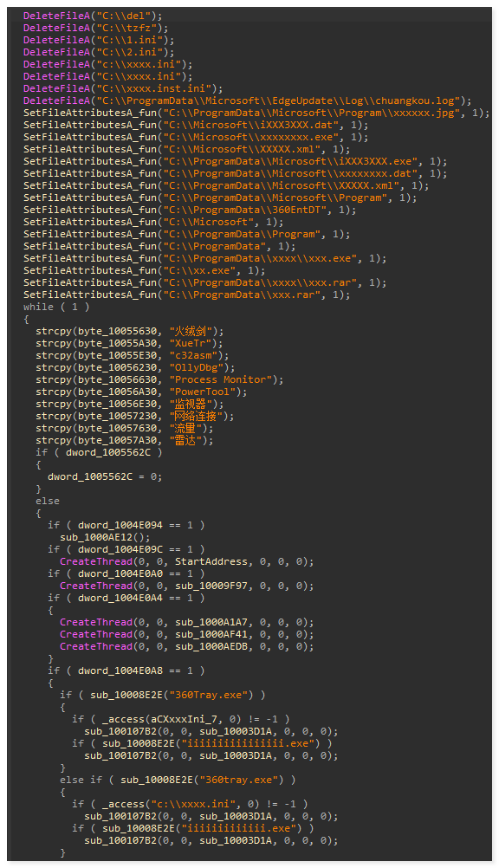Click the ProgramData xxxxxxxx.dat path string

293,174
